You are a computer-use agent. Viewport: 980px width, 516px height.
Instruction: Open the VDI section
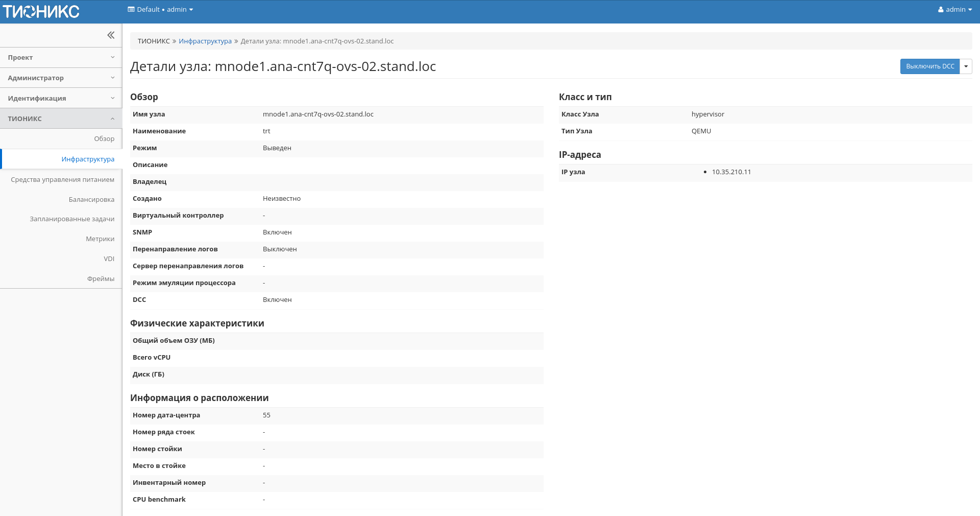pyautogui.click(x=109, y=259)
